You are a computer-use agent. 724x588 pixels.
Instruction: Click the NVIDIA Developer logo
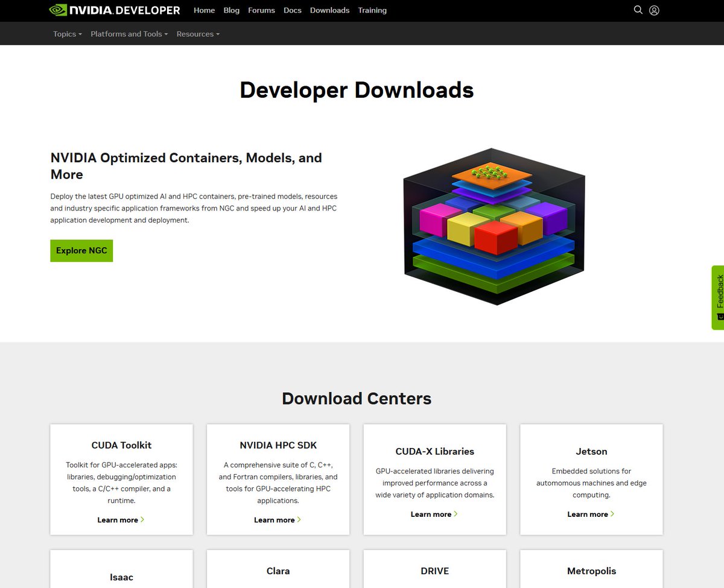click(115, 10)
